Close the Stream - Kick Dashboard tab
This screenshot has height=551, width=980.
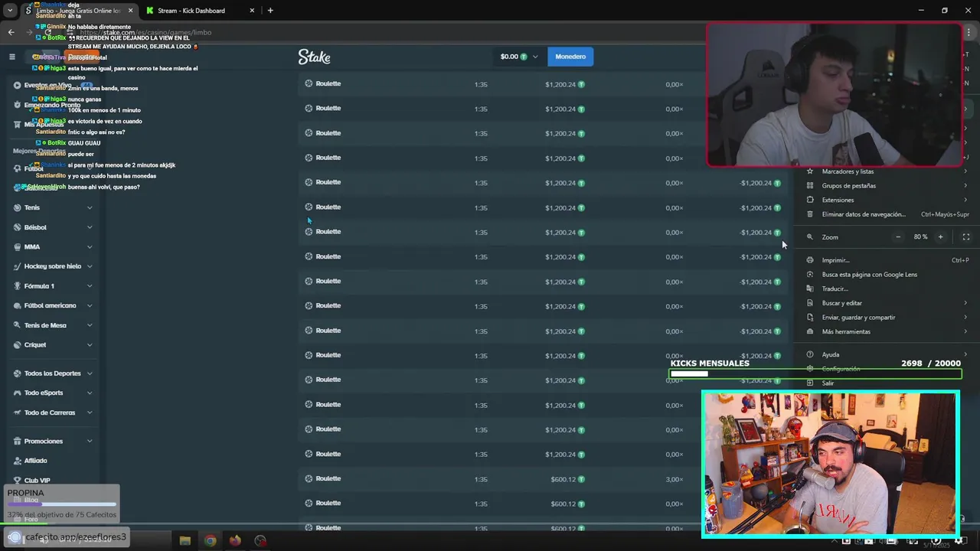click(252, 11)
